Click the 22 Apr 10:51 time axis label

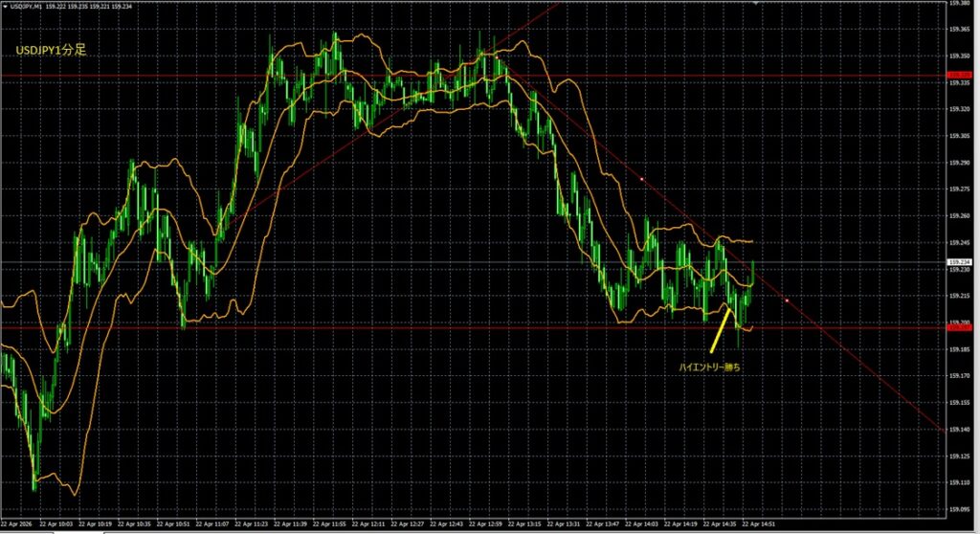tap(173, 524)
